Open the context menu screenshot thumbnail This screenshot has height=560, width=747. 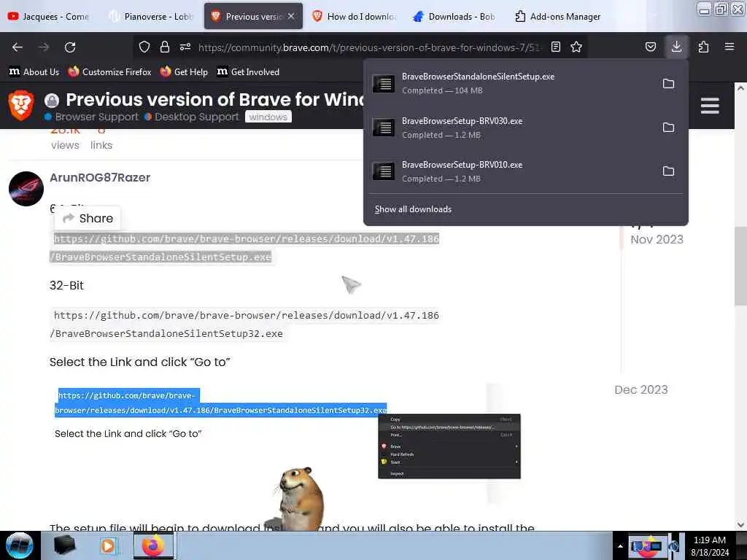(x=449, y=446)
